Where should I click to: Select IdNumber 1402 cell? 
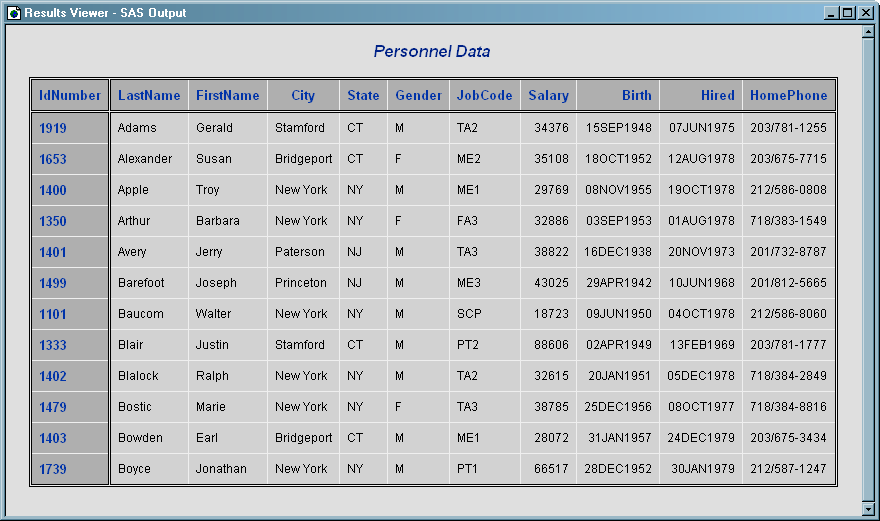click(x=70, y=376)
